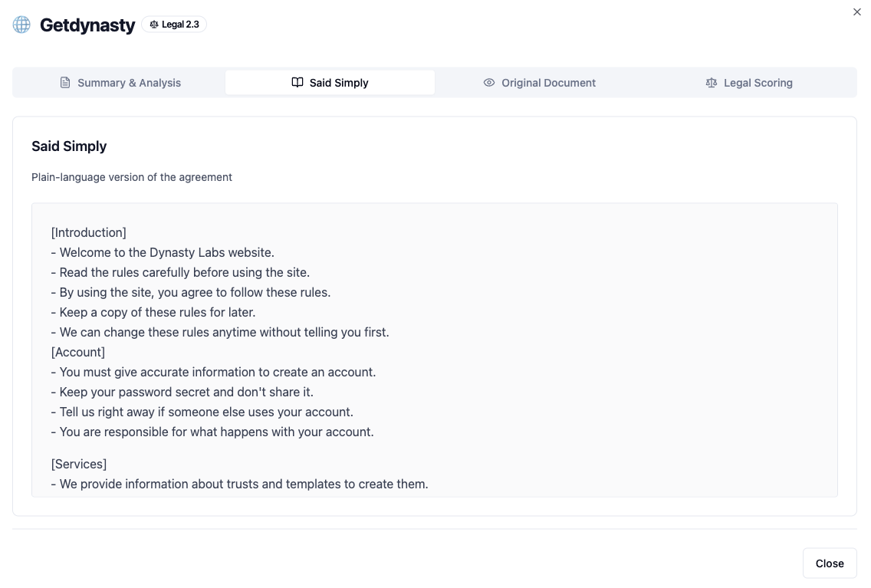
Task: Click the Legal 2.3 badge
Action: coord(174,25)
